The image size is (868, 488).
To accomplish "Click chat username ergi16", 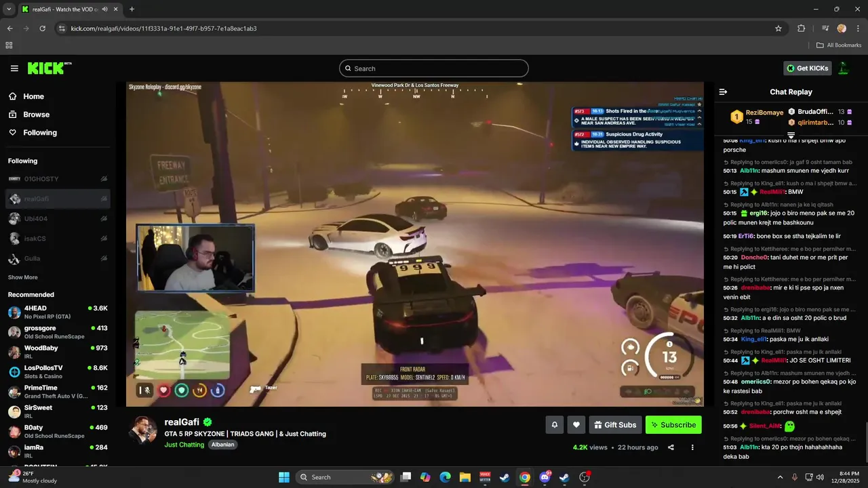I will [x=758, y=213].
